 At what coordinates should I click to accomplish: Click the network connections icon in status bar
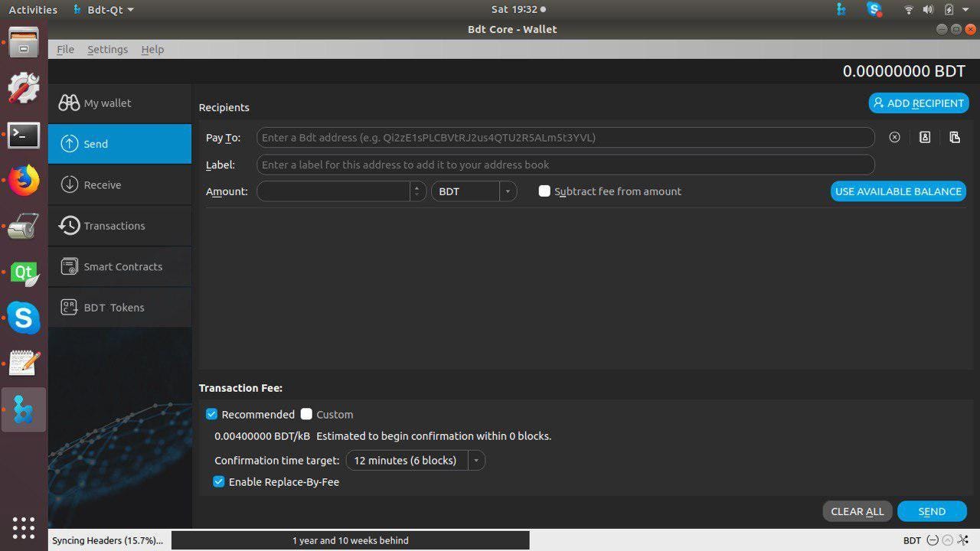[963, 540]
